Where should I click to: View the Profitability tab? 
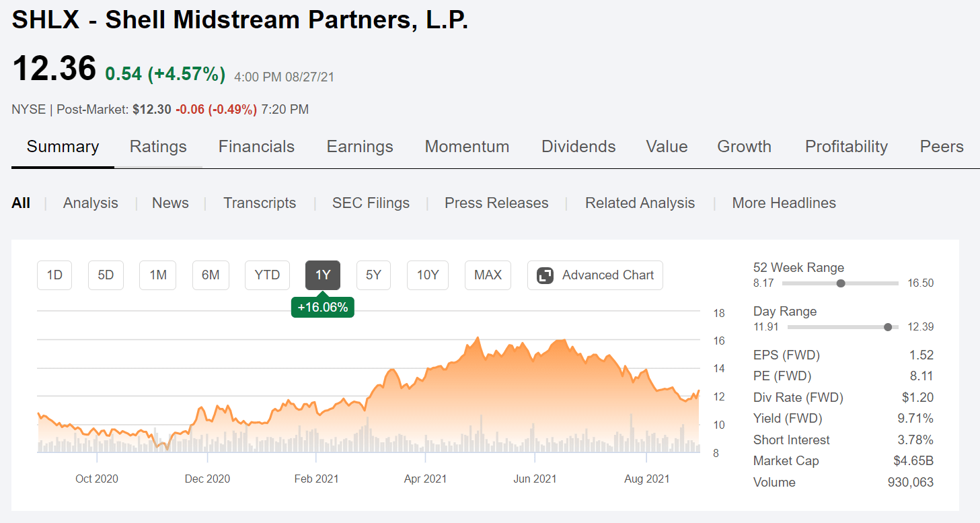tap(845, 146)
